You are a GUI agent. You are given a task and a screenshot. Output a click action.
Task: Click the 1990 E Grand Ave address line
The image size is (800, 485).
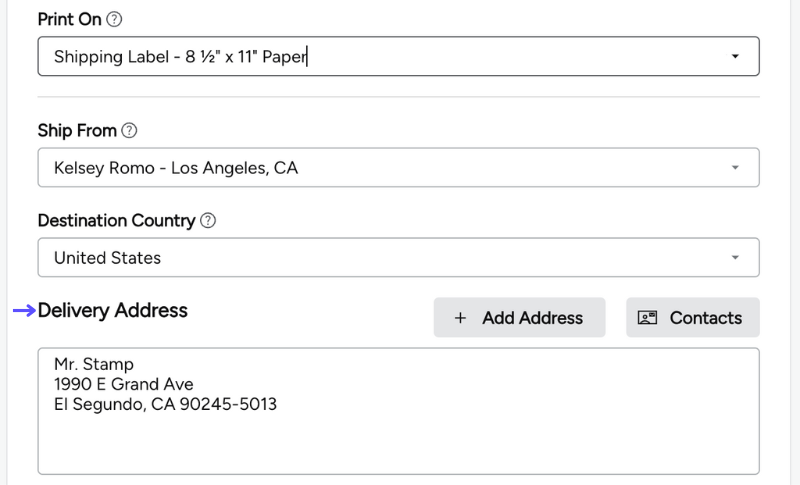(x=123, y=384)
